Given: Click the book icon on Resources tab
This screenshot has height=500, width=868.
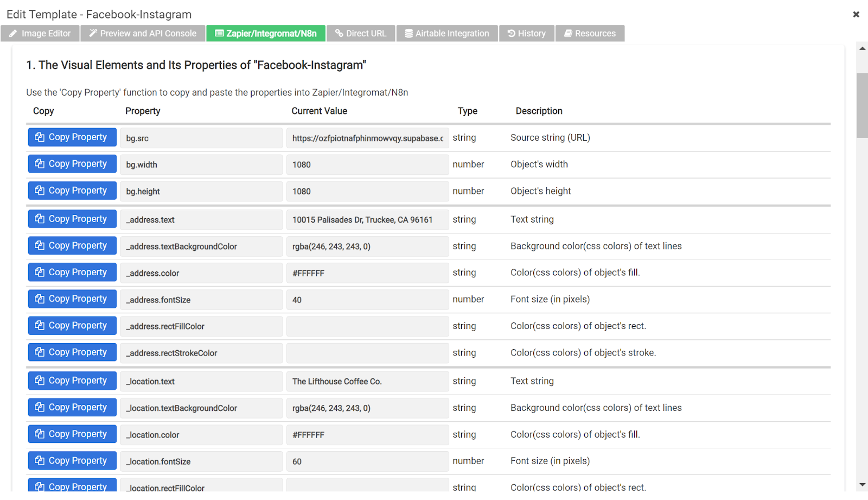Looking at the screenshot, I should pos(568,34).
